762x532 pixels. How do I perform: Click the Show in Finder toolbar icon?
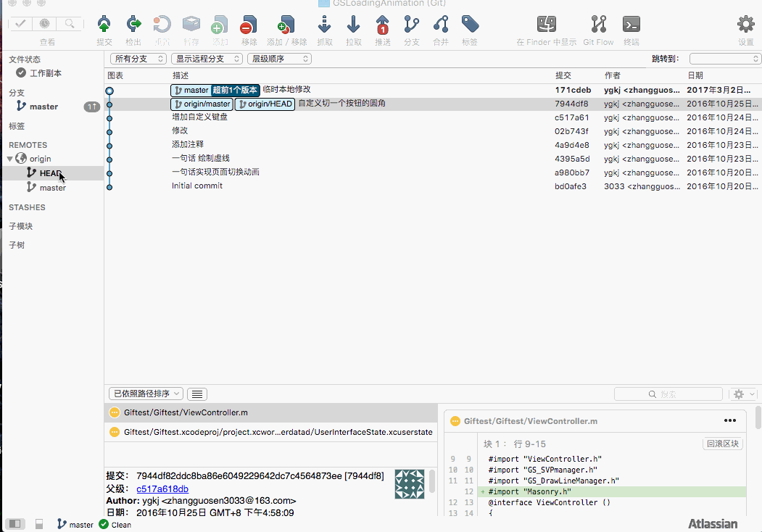coord(546,25)
